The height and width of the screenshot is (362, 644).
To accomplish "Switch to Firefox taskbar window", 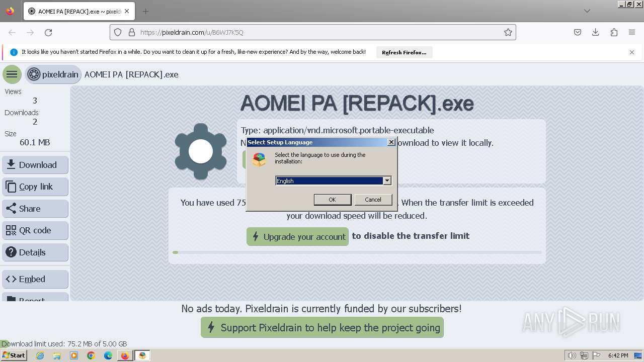I will 125,355.
